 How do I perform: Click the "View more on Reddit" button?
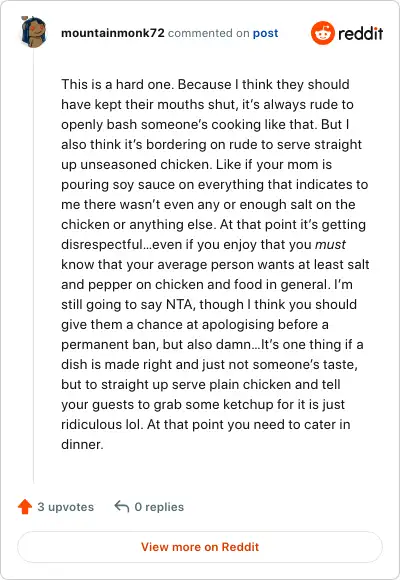coord(200,547)
